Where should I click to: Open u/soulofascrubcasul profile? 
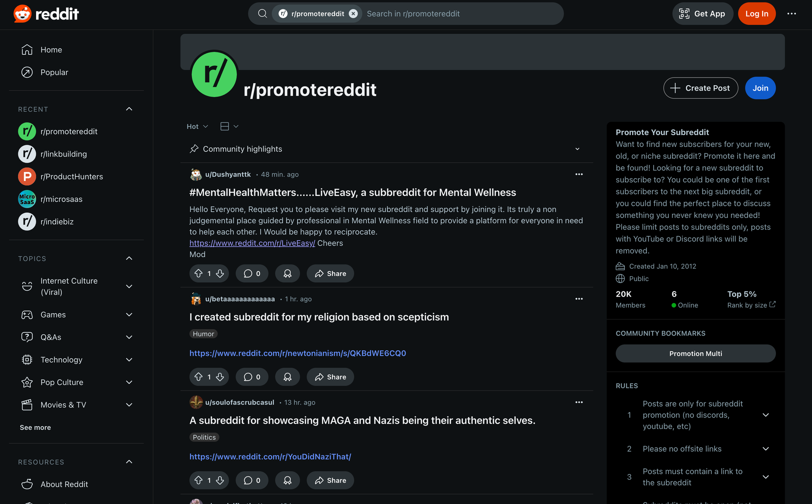point(240,403)
